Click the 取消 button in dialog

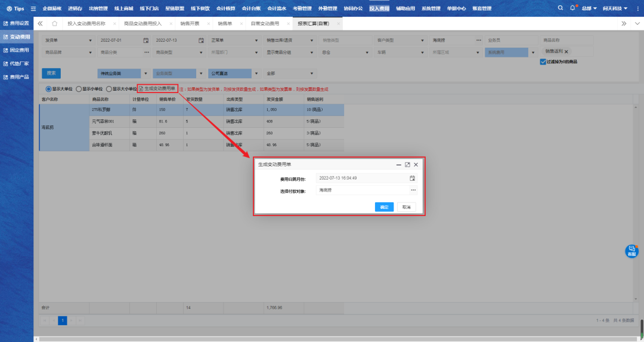(x=406, y=207)
